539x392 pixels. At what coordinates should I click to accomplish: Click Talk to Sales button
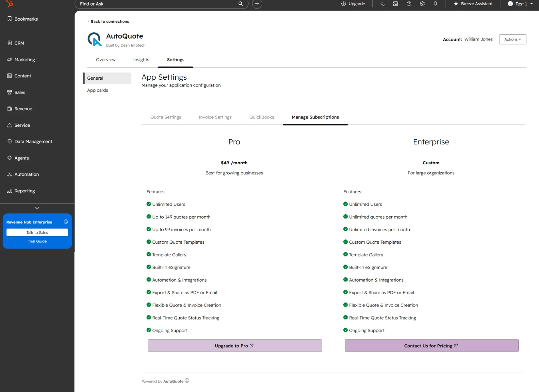point(37,233)
